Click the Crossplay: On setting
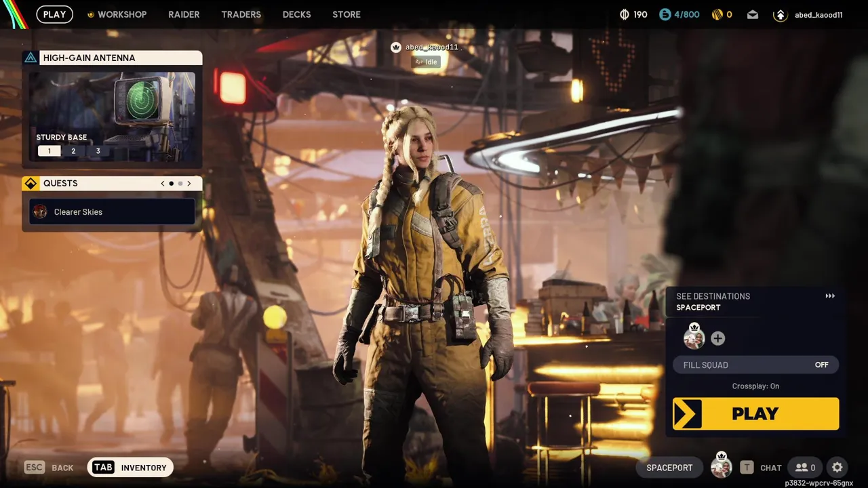The height and width of the screenshot is (488, 868). click(755, 386)
